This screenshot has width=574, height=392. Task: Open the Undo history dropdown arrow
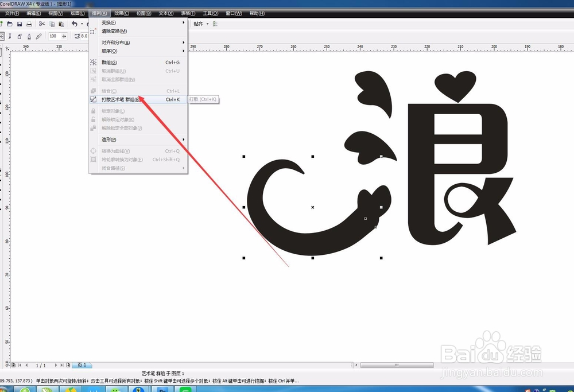pyautogui.click(x=82, y=24)
